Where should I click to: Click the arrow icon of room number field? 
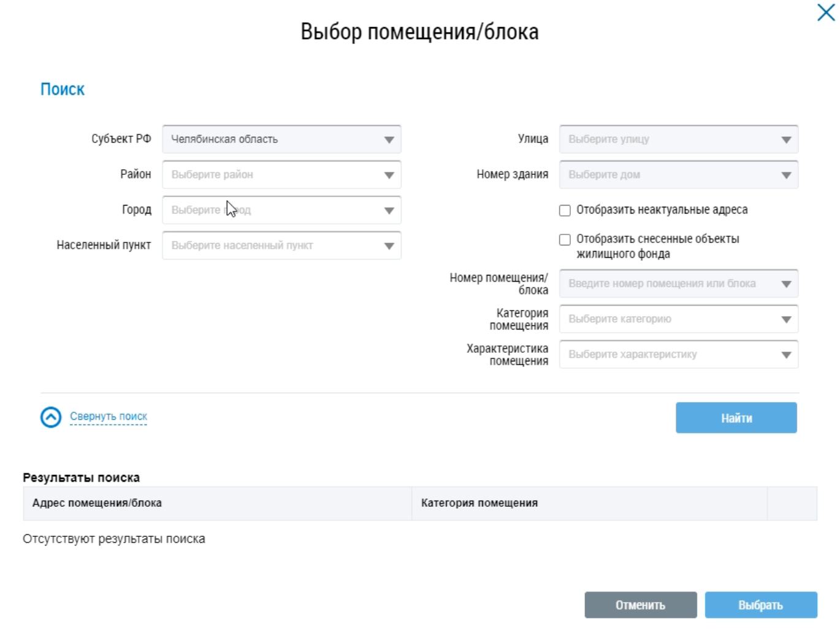786,284
